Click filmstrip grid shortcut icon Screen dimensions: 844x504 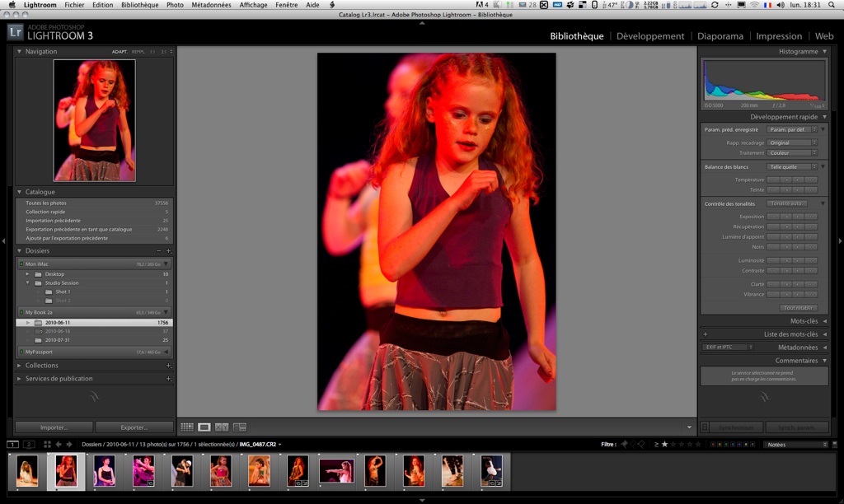point(47,445)
